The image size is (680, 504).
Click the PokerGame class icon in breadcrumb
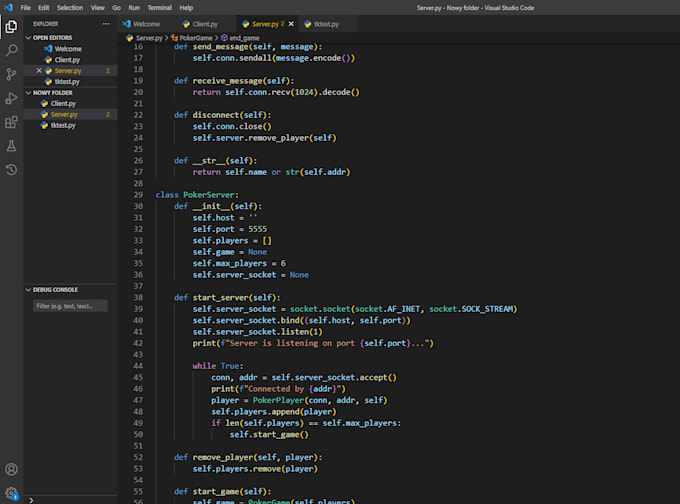[x=174, y=38]
